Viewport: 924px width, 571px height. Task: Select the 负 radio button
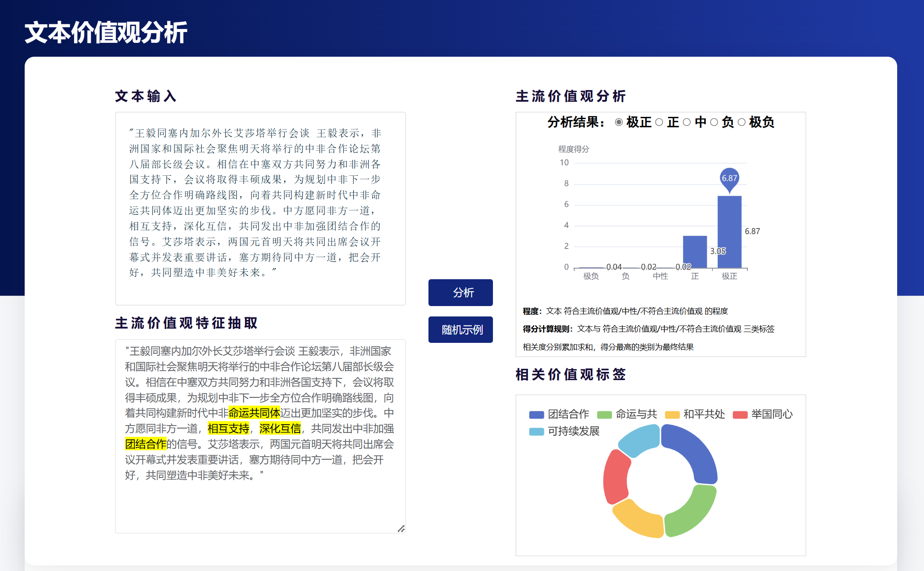point(714,123)
